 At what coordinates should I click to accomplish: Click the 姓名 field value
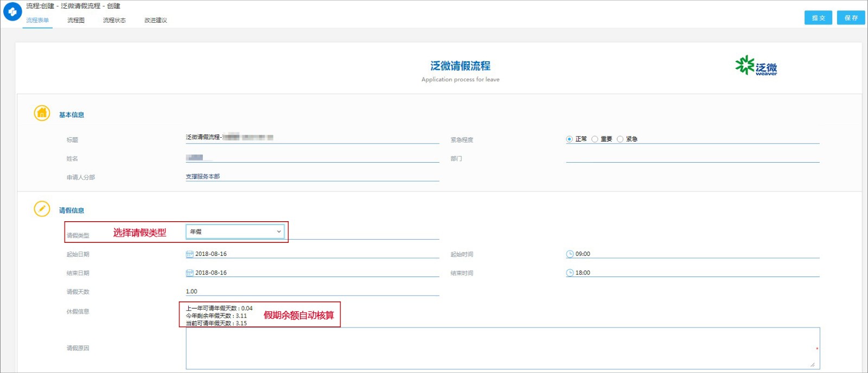[x=195, y=157]
